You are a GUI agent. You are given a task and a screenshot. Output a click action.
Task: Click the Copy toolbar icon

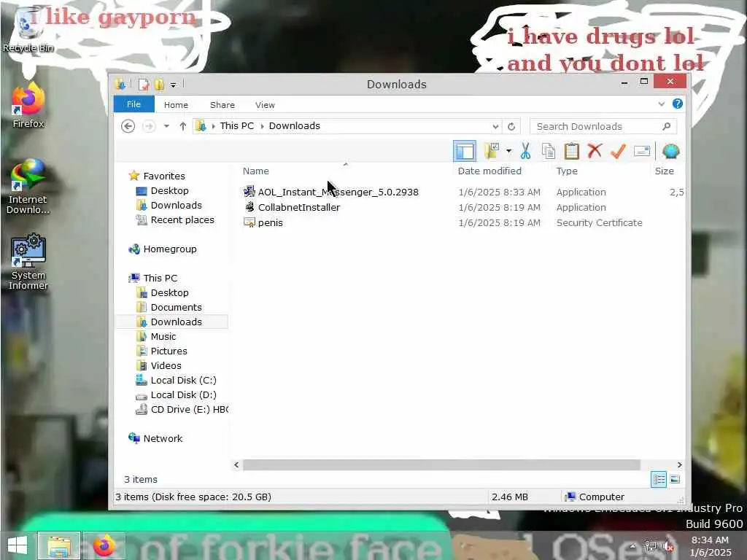tap(549, 152)
